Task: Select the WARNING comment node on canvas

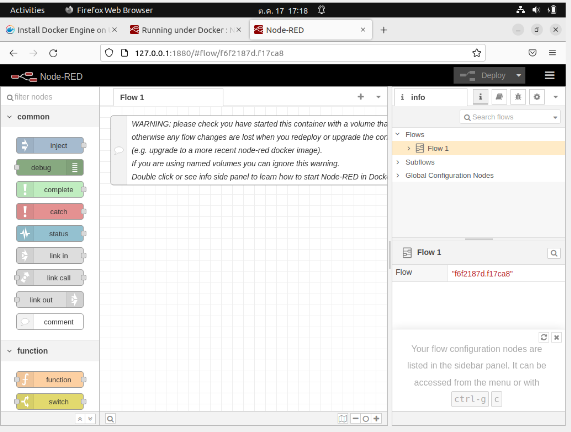Action: point(249,150)
